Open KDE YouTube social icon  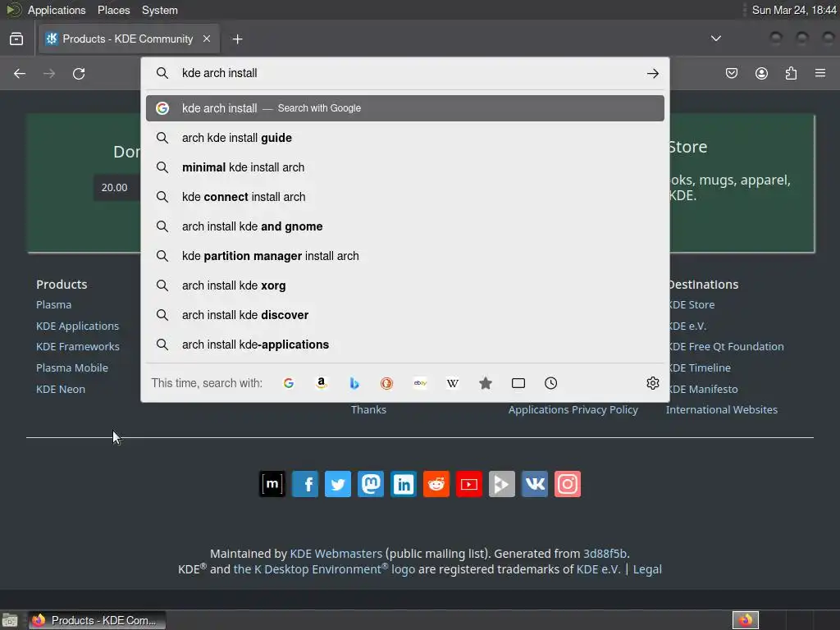(x=468, y=484)
